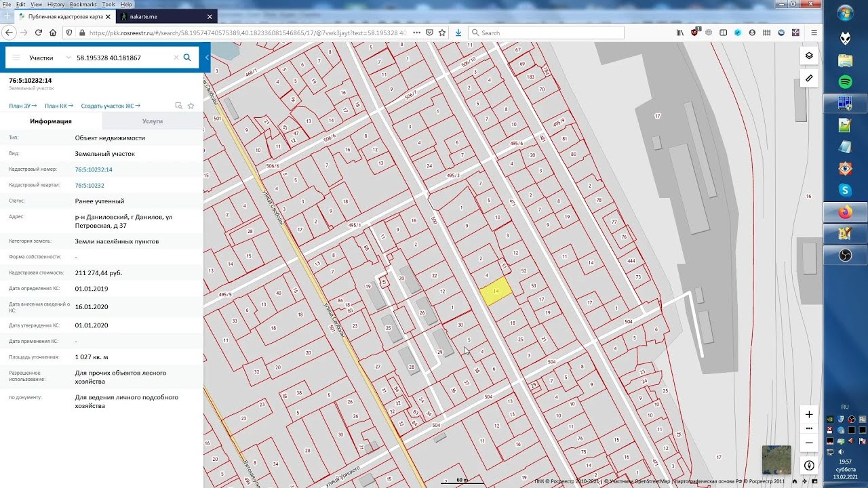
Task: Click the search magnifier in the cadastral search box
Action: (x=187, y=58)
